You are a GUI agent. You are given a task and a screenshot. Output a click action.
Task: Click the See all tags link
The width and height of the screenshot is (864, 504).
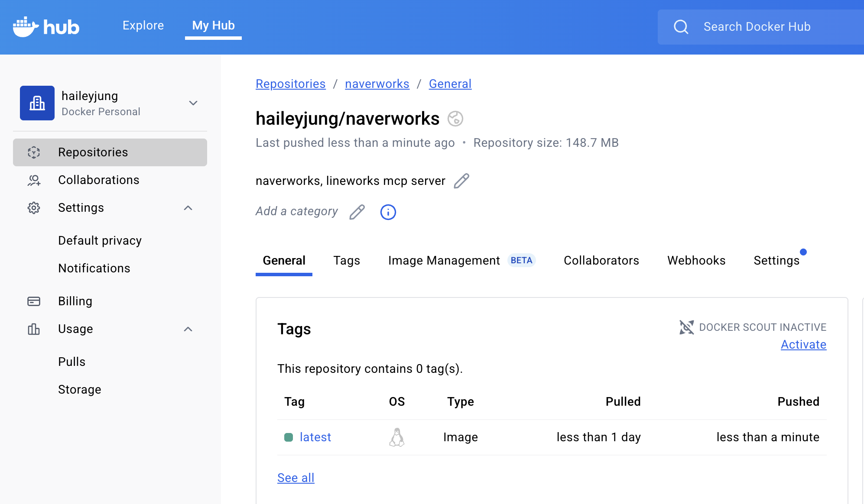[296, 478]
